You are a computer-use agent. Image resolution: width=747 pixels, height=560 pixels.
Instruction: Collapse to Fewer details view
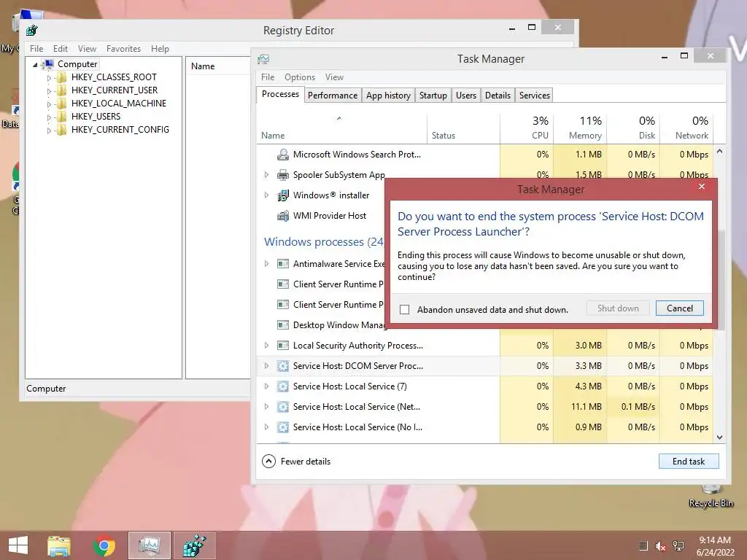click(x=296, y=462)
